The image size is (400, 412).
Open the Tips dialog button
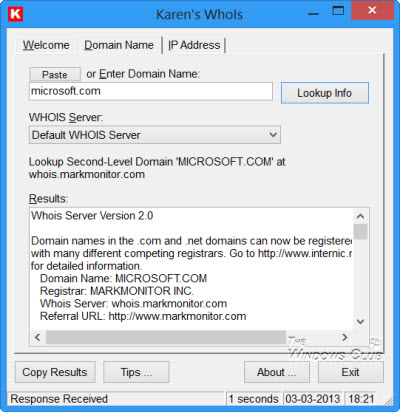pos(136,372)
